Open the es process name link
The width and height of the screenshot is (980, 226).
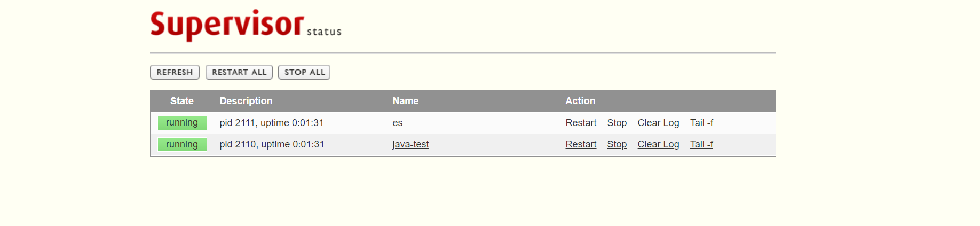(397, 123)
